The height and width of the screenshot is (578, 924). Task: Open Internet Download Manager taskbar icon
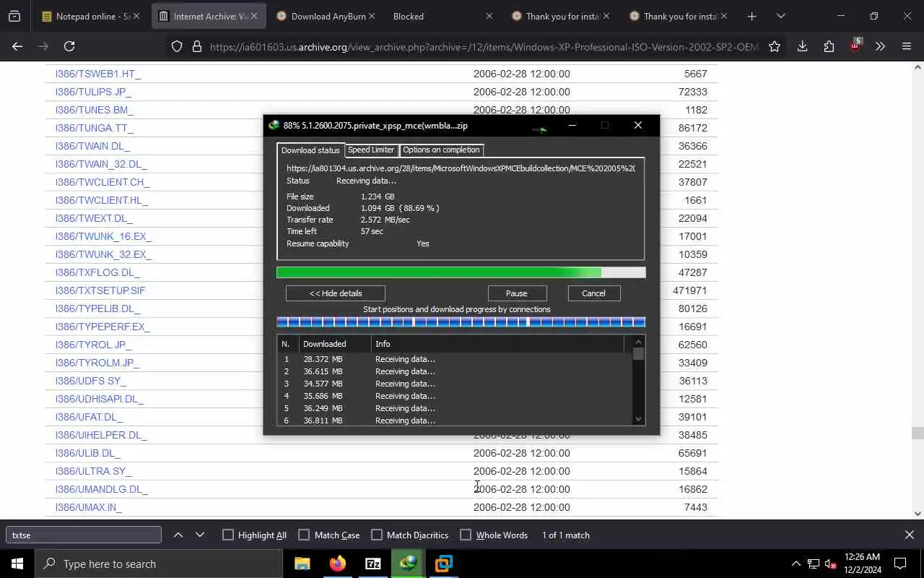pos(409,564)
